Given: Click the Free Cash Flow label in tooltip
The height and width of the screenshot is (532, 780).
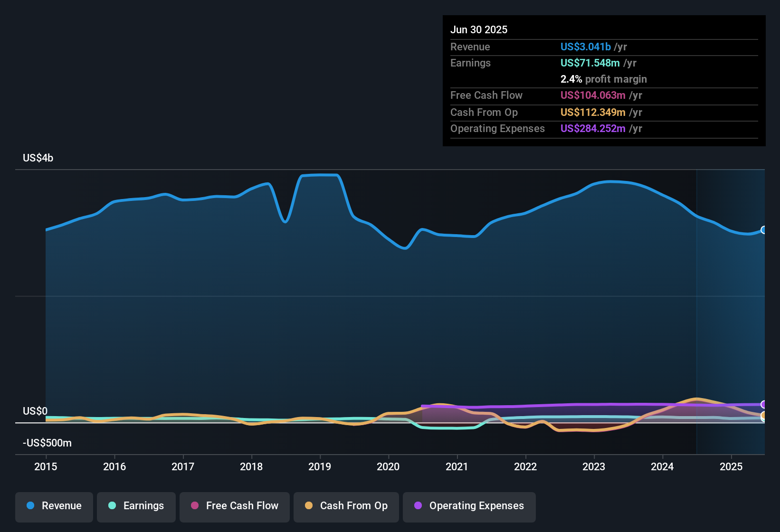Looking at the screenshot, I should tap(486, 95).
